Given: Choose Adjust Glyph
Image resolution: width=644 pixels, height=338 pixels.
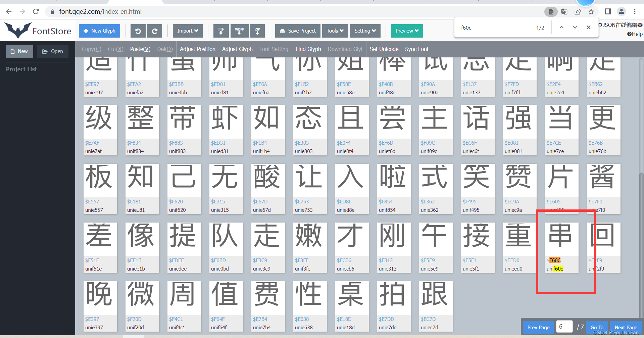Looking at the screenshot, I should click(x=237, y=49).
